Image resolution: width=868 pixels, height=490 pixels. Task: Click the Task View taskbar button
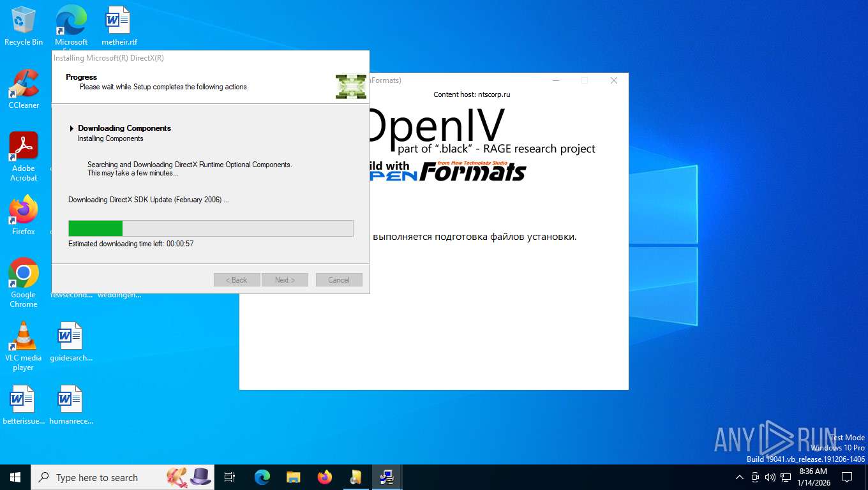230,477
